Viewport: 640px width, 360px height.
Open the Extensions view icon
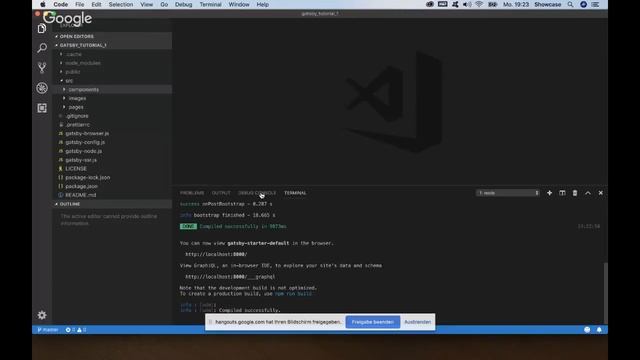tap(42, 108)
